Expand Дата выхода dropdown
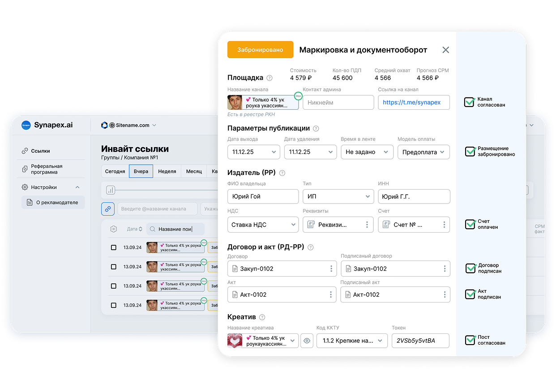The height and width of the screenshot is (392, 556). [x=254, y=152]
